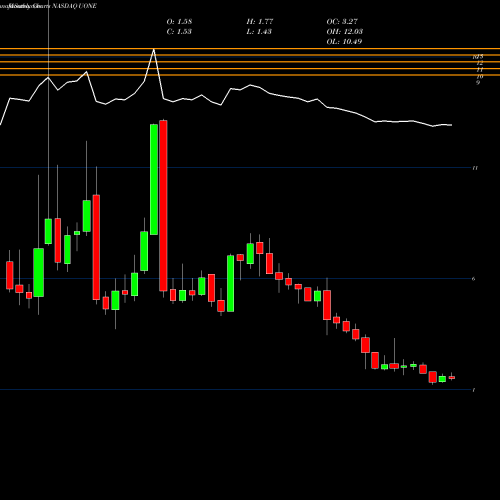This screenshot has width=500, height=500.
Task: Click the NASDAQ UONE ticker title
Action: click(x=74, y=6)
